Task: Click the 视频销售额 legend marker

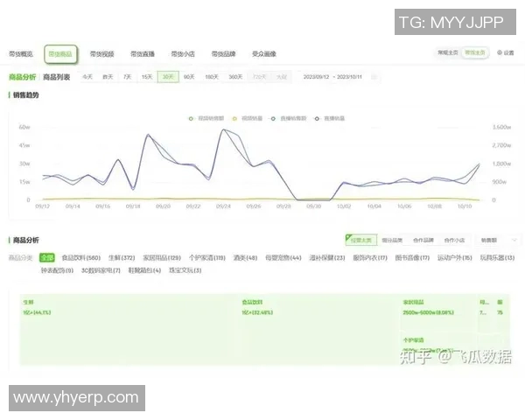Action: 191,116
